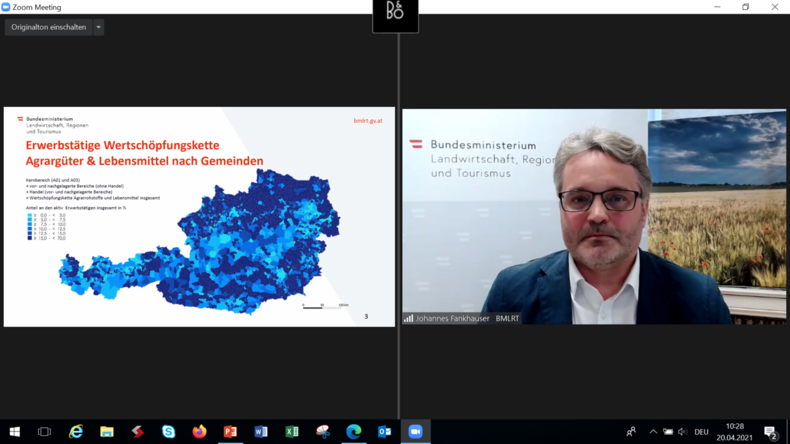The height and width of the screenshot is (444, 790).
Task: Open the Windows Start menu
Action: (14, 431)
